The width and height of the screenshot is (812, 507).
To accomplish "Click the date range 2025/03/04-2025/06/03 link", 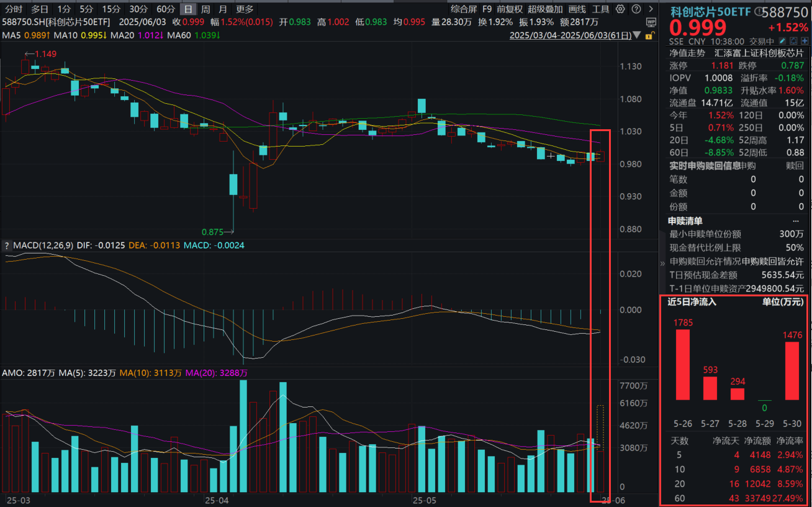I will pyautogui.click(x=570, y=35).
